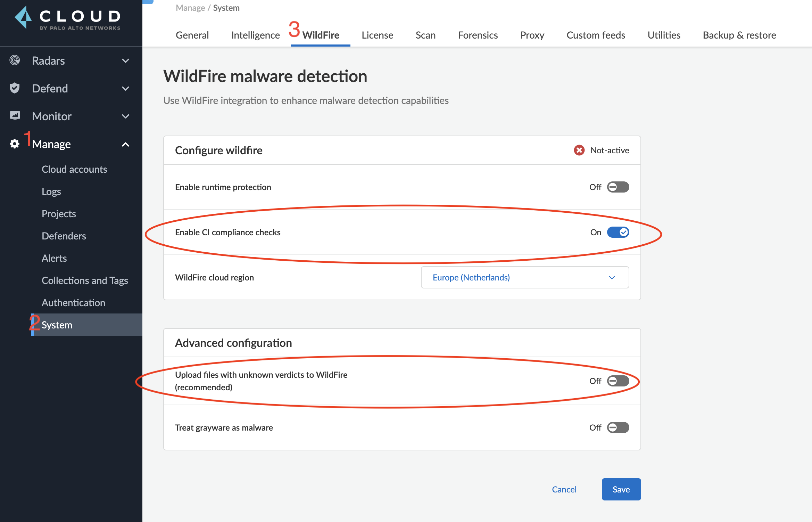Open the WildFire cloud region dropdown
812x522 pixels.
coord(525,277)
